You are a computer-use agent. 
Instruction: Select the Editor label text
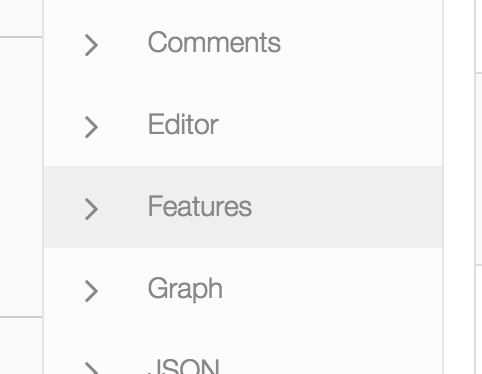click(x=183, y=124)
